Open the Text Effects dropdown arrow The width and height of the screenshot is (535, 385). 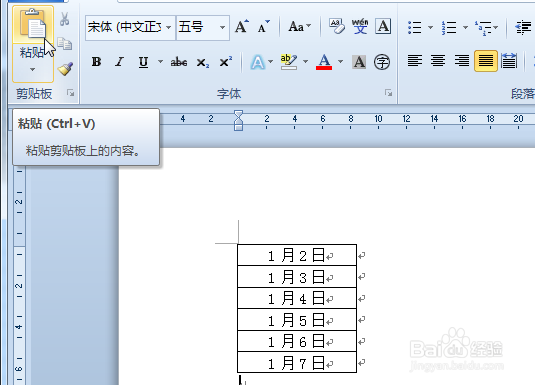point(271,62)
